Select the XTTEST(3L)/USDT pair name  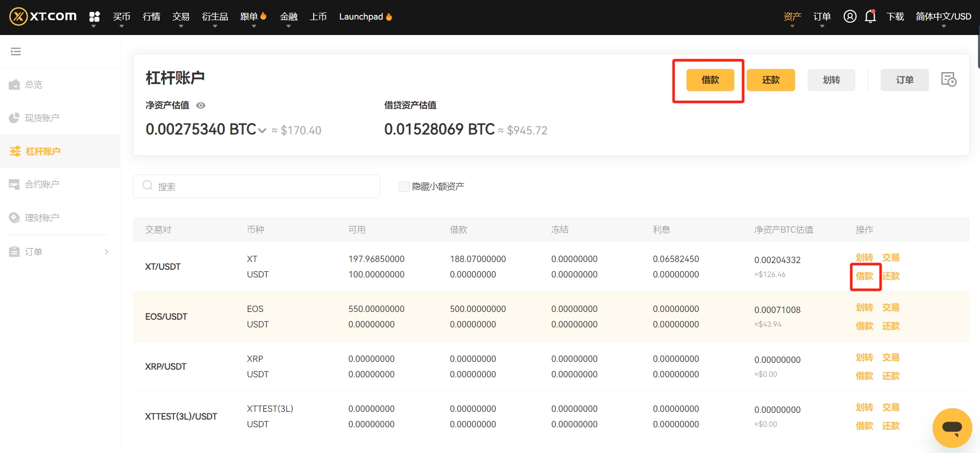tap(181, 416)
